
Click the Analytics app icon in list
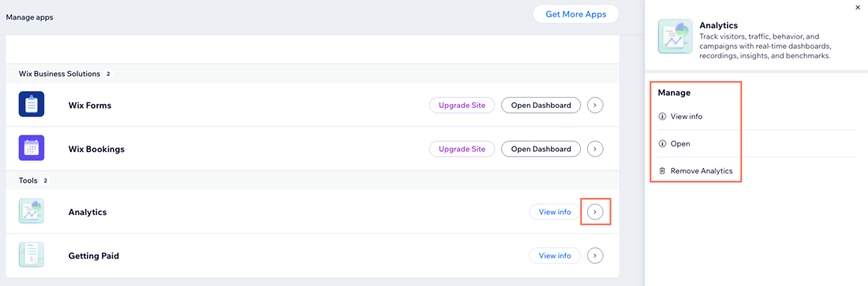click(32, 211)
